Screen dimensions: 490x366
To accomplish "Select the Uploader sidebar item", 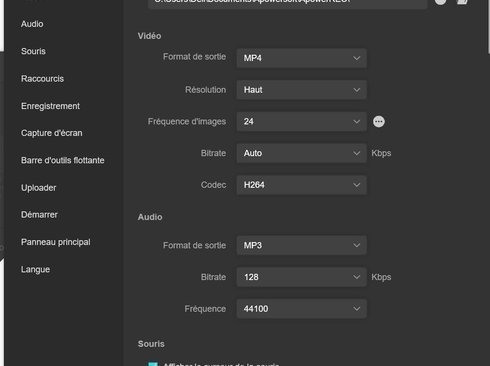I will (x=39, y=188).
